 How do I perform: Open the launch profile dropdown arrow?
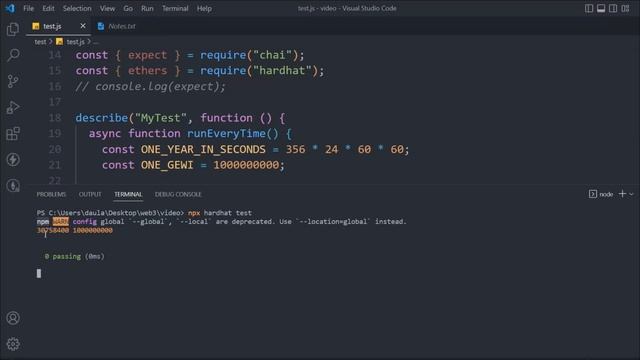tap(631, 194)
